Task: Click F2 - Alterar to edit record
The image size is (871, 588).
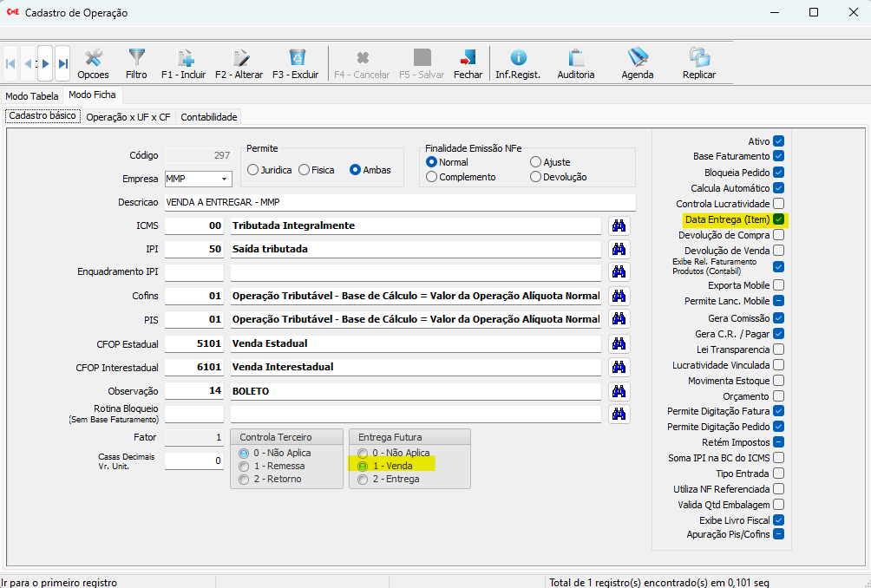Action: click(239, 63)
